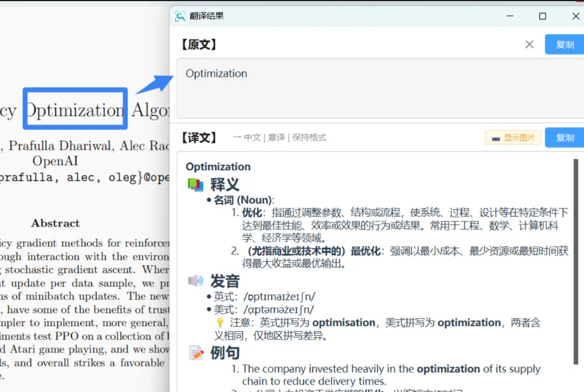This screenshot has height=392, width=584.
Task: Copy the translation with lower 复制 button
Action: (564, 138)
